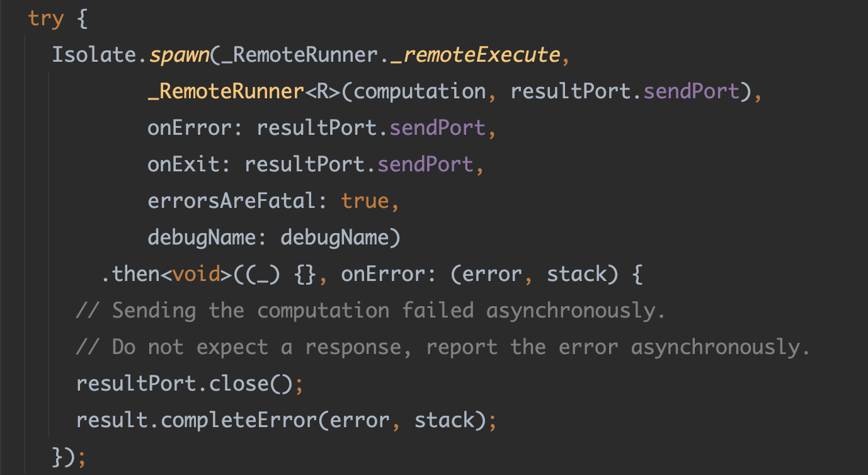Click the .then method call
This screenshot has width=868, height=475.
coord(130,274)
